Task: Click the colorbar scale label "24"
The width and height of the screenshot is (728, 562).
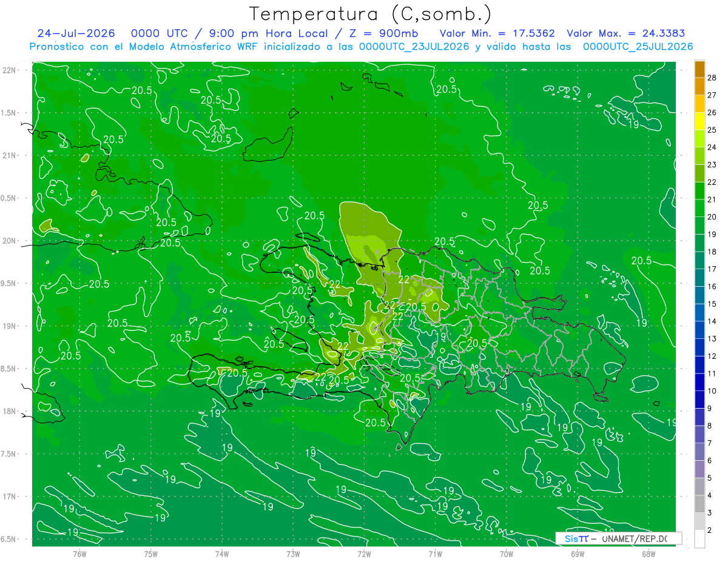Action: pyautogui.click(x=712, y=147)
